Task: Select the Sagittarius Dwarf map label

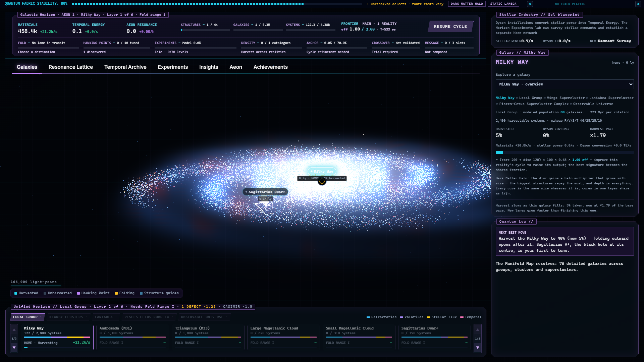Action: (x=265, y=192)
